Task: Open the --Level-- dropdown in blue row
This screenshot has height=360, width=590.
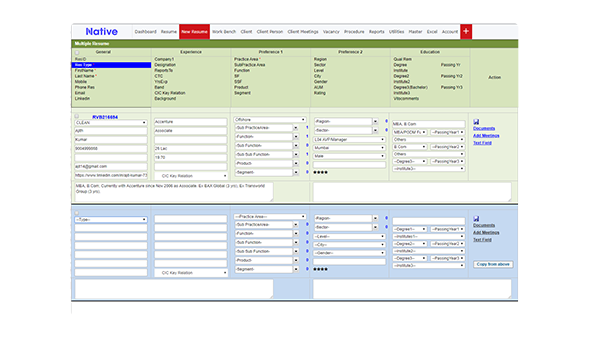Action: click(349, 237)
